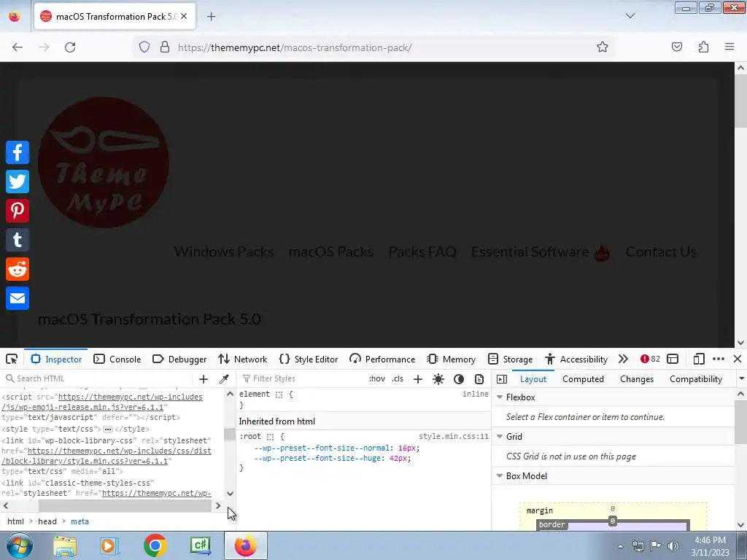Bookmark this page with the star icon
747x560 pixels.
[602, 47]
